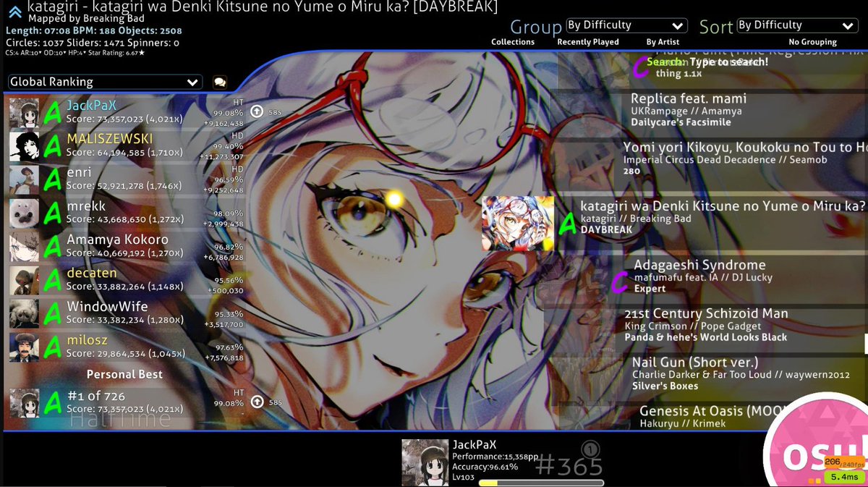Click the pink osu! logo button
This screenshot has width=868, height=487.
coord(816,445)
